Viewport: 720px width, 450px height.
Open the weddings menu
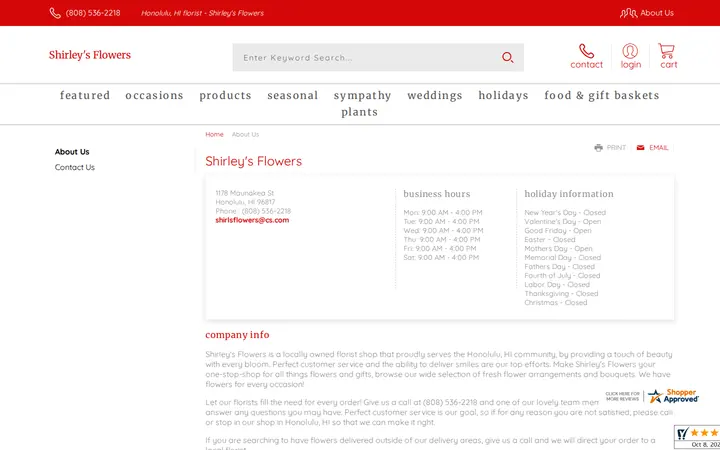click(435, 96)
